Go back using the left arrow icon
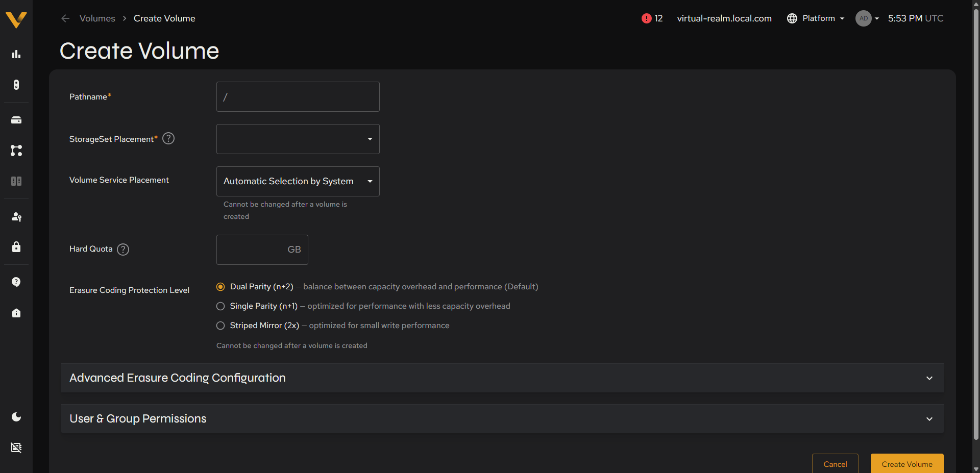Screen dimensions: 980x473 65,18
